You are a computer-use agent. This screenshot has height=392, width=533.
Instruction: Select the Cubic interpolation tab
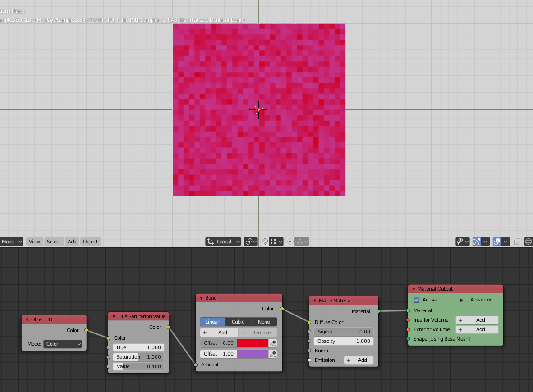(238, 322)
